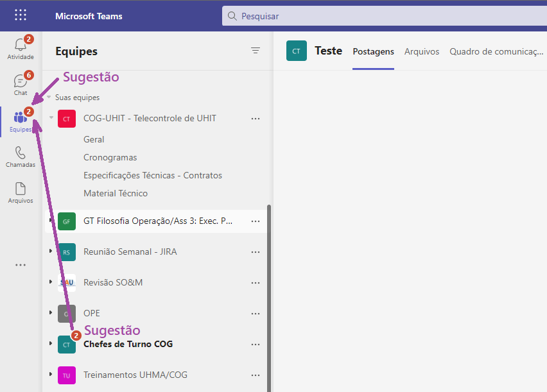Open more options for Treinamentos UHMA/COG
The image size is (547, 392).
[256, 375]
